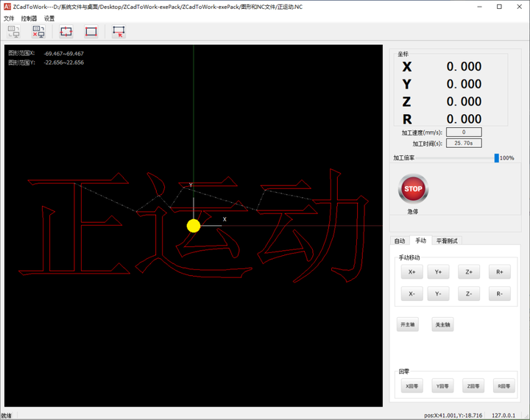Jog the X axis with X+ button
The height and width of the screenshot is (420, 530).
[x=411, y=271]
